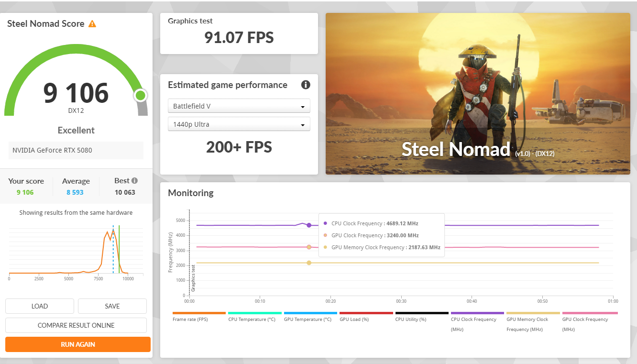Click the yellow GPU memory clock point on chart
637x364 pixels.
point(309,263)
